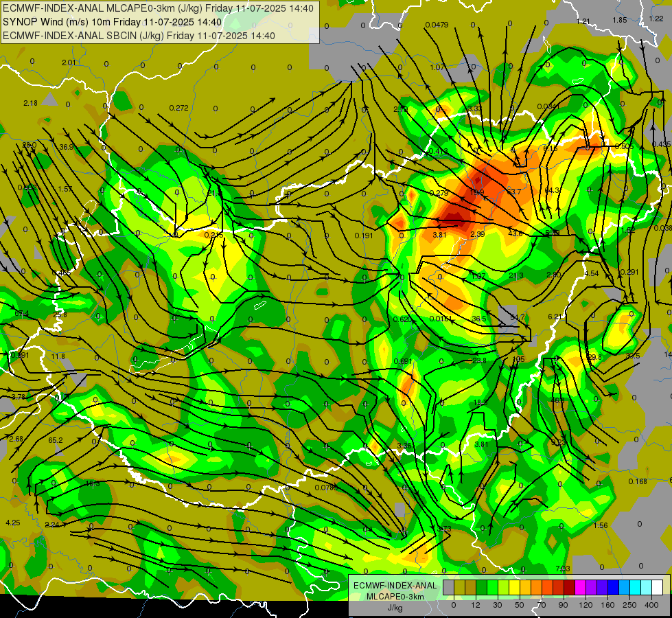Click the map value 67.4

point(22,314)
